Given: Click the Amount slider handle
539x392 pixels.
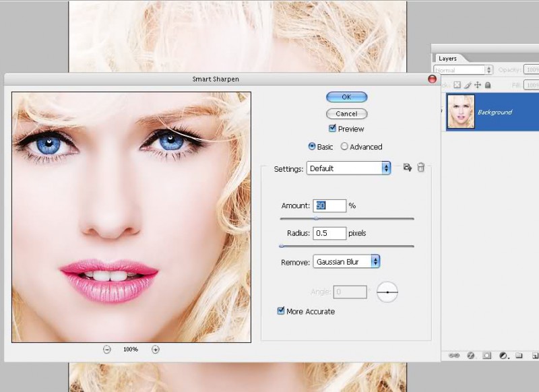Looking at the screenshot, I should click(x=316, y=218).
